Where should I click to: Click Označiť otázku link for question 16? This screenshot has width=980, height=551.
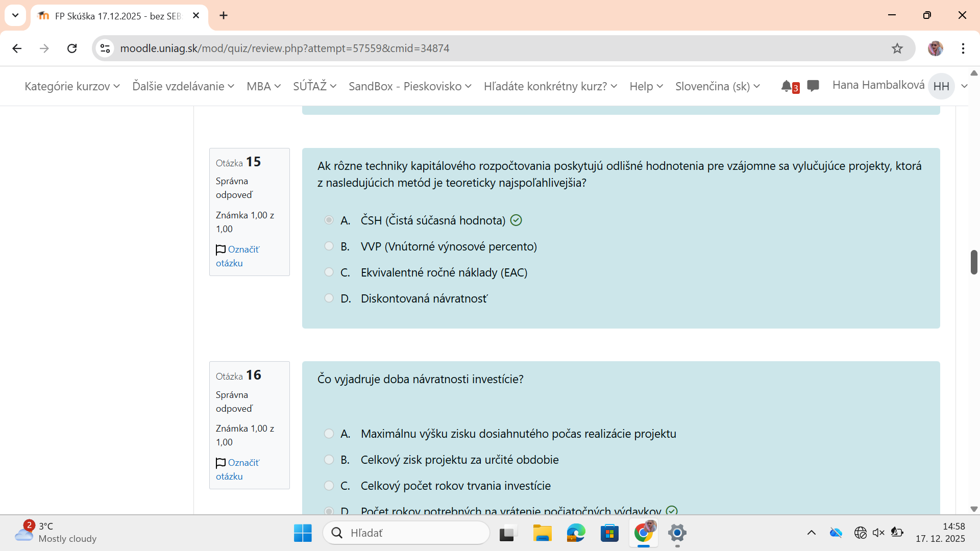(x=243, y=463)
